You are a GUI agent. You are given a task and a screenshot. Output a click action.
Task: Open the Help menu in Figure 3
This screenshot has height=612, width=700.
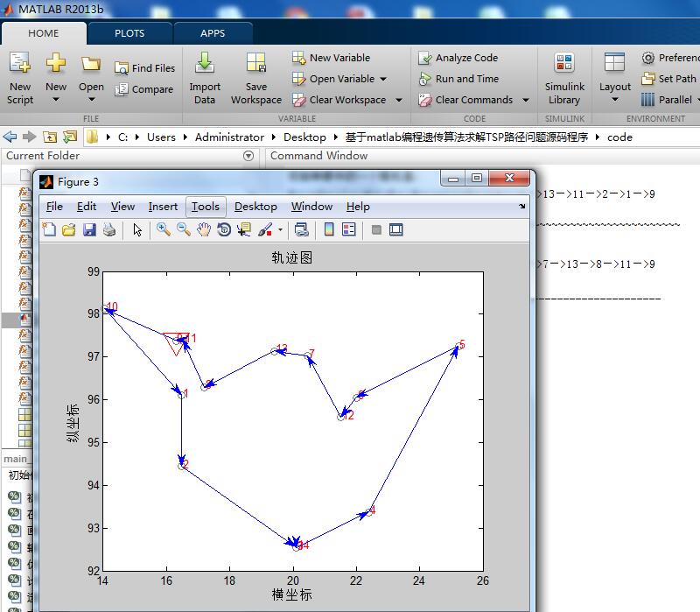pyautogui.click(x=358, y=207)
